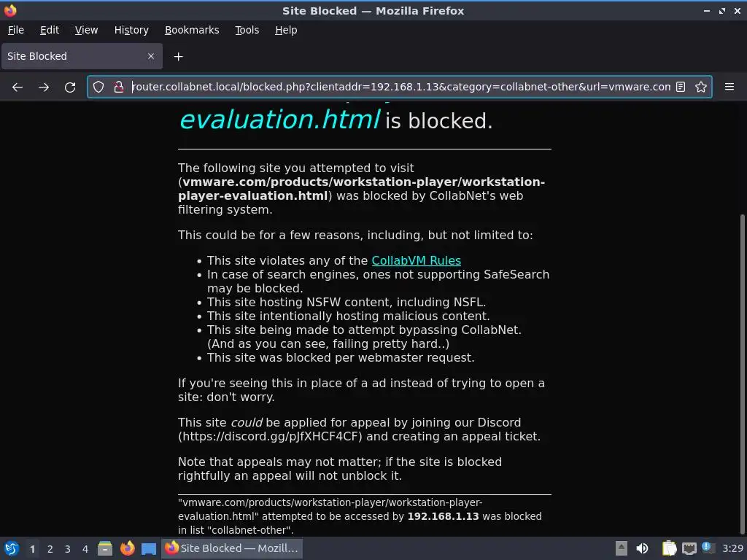Click 'Note that appeals may not matter' paragraph

coord(340,469)
